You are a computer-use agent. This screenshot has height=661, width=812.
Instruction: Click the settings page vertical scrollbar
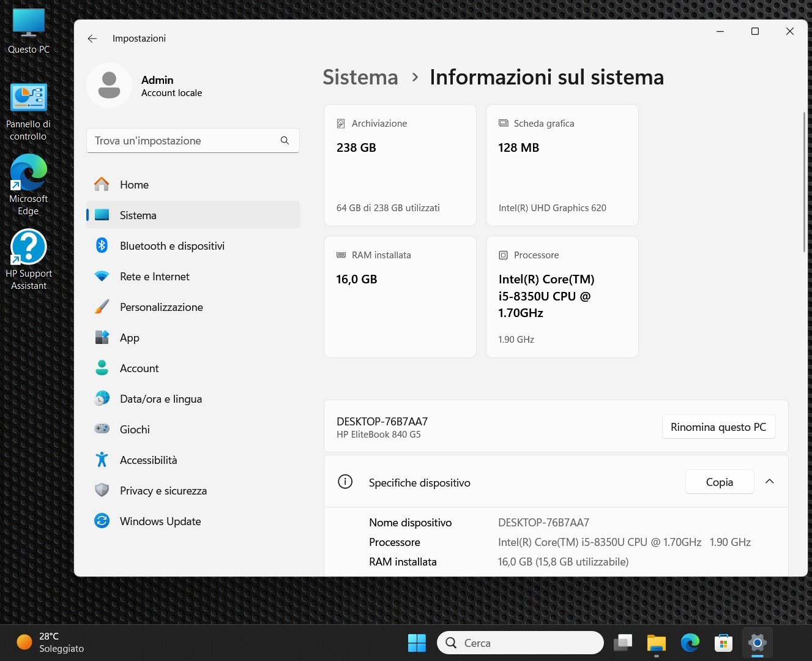click(804, 182)
